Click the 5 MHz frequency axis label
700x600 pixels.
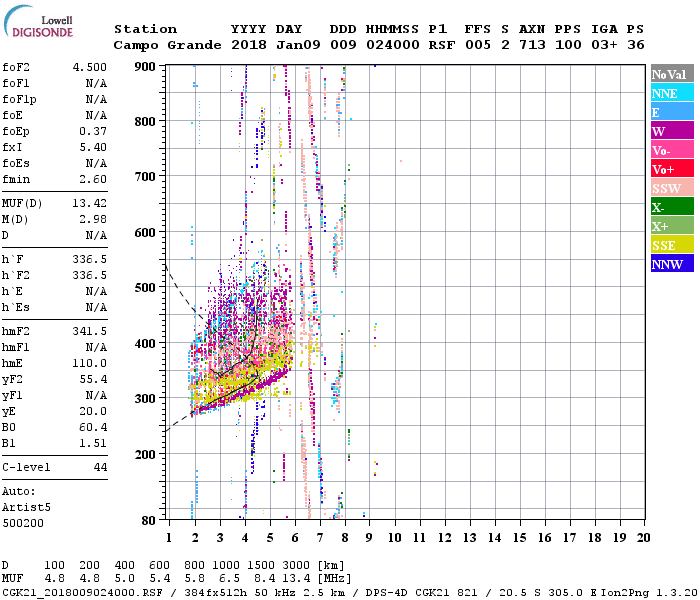pyautogui.click(x=270, y=538)
